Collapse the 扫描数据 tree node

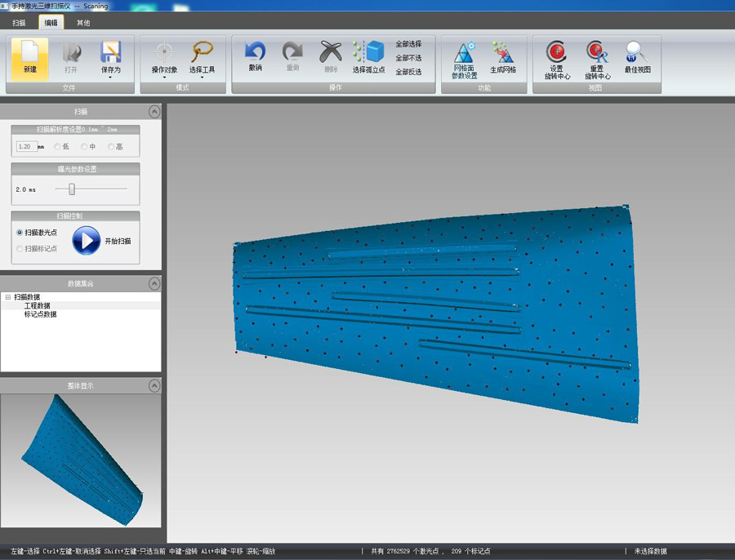click(7, 297)
